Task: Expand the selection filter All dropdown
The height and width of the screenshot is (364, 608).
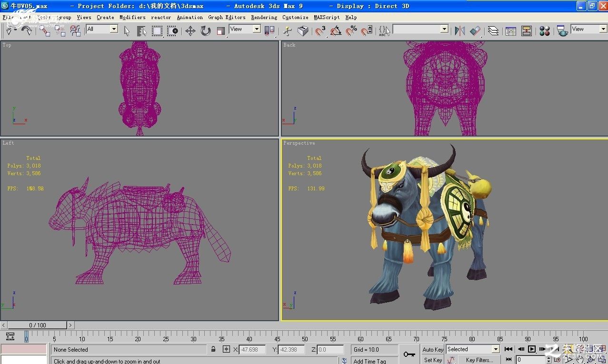Action: tap(114, 29)
